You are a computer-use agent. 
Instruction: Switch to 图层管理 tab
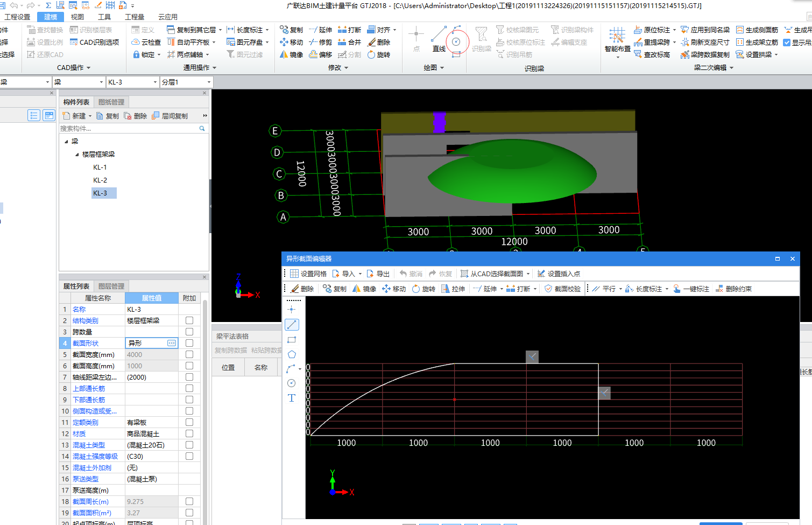coord(111,286)
